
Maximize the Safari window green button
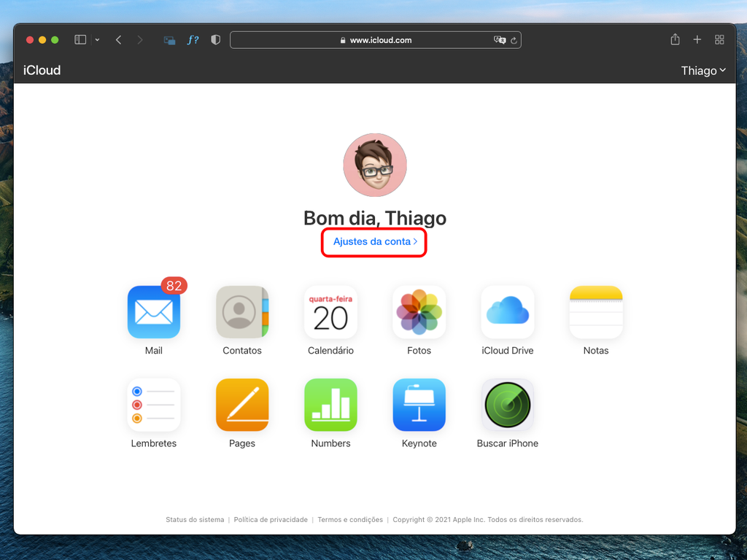click(x=55, y=40)
